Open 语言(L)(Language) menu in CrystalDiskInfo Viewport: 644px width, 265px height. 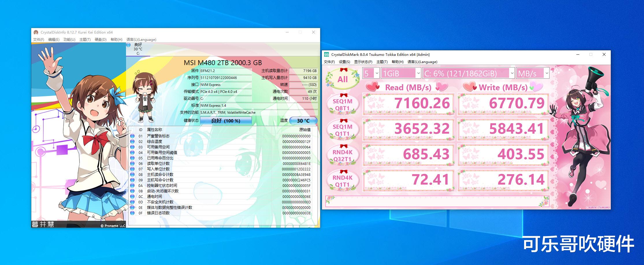141,40
